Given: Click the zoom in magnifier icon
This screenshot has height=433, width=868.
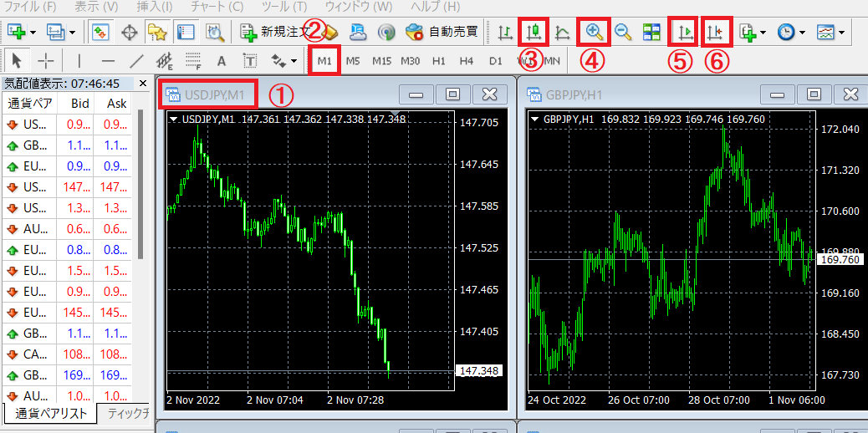Looking at the screenshot, I should point(595,33).
